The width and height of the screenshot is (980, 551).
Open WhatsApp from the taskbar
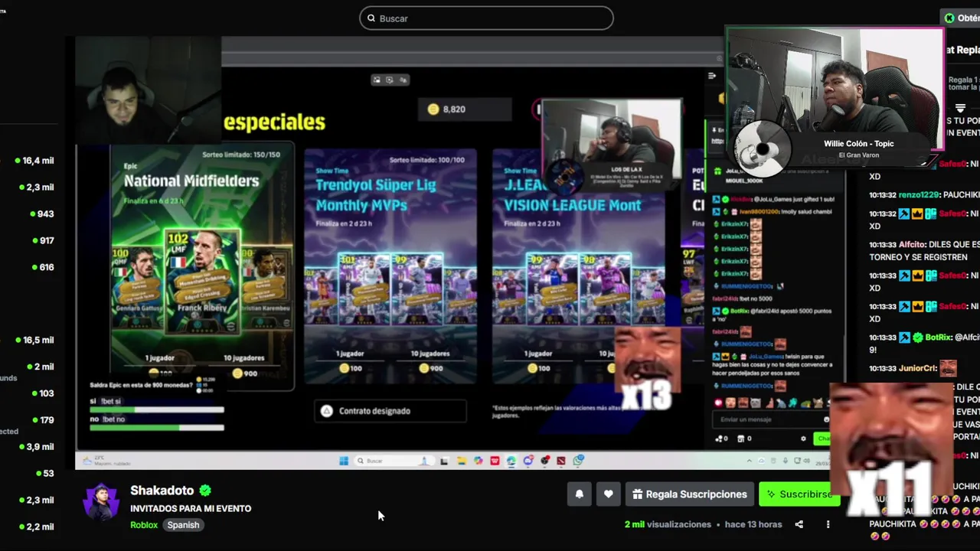(578, 461)
